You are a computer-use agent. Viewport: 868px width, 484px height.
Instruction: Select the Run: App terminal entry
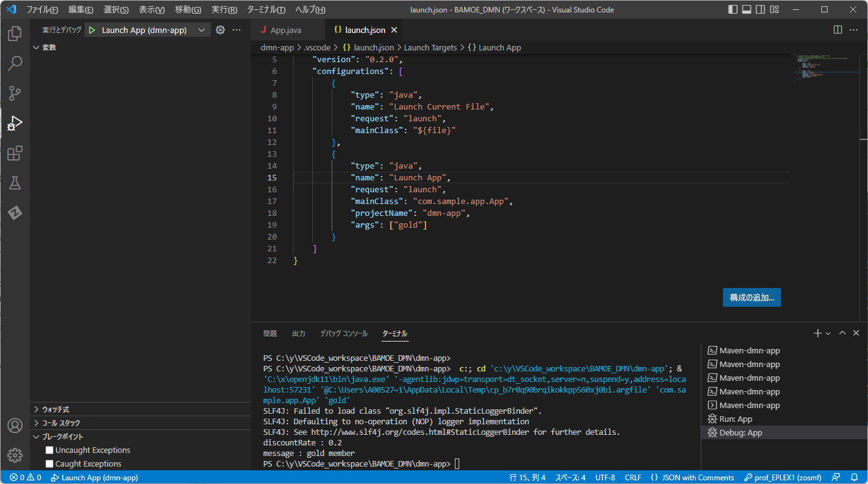click(x=735, y=419)
